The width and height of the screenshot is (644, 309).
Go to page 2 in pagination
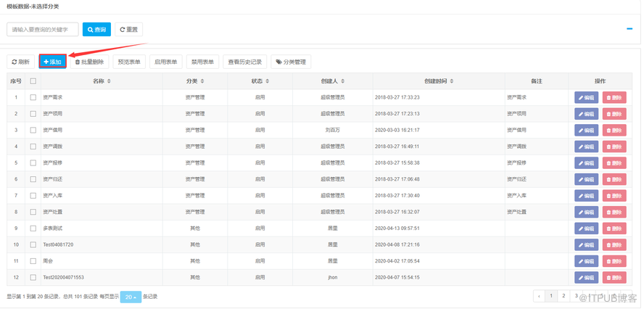coord(563,296)
